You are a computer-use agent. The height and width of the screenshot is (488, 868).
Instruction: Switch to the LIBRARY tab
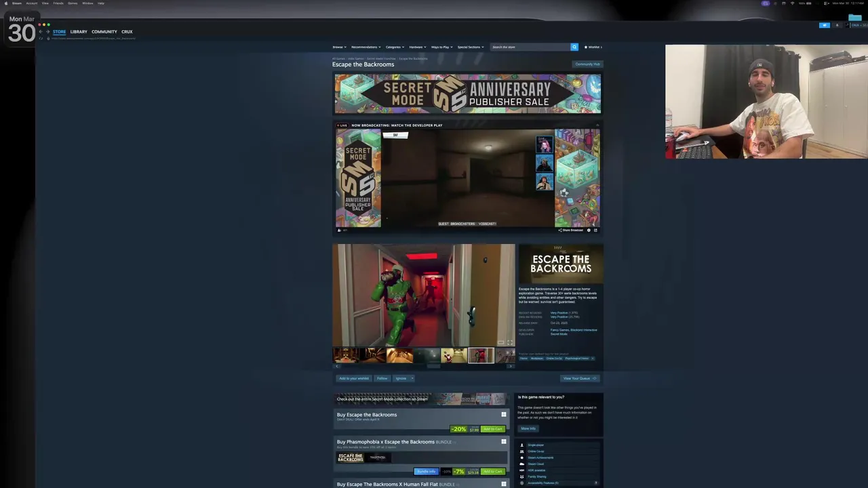pyautogui.click(x=79, y=32)
